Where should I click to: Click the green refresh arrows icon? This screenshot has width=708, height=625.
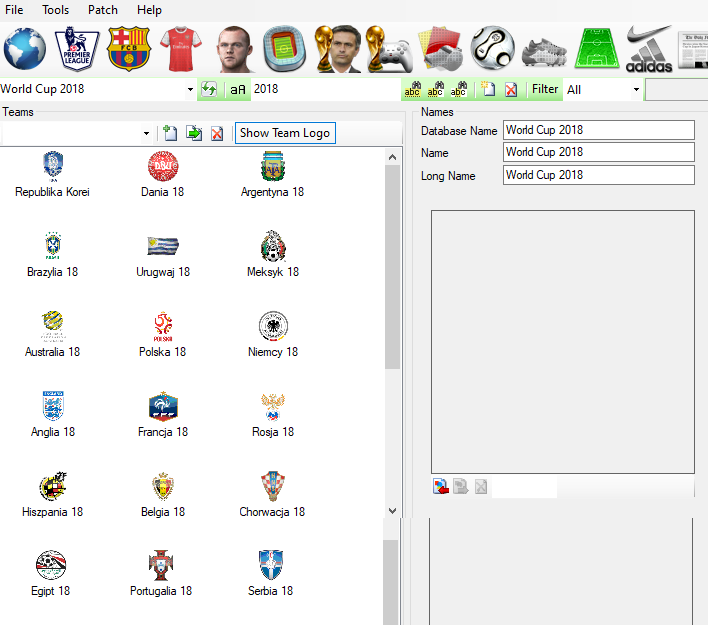209,89
